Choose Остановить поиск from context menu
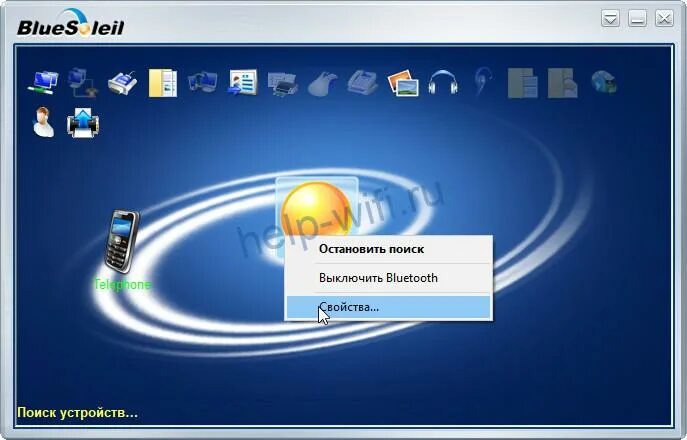687x440 pixels. (389, 249)
